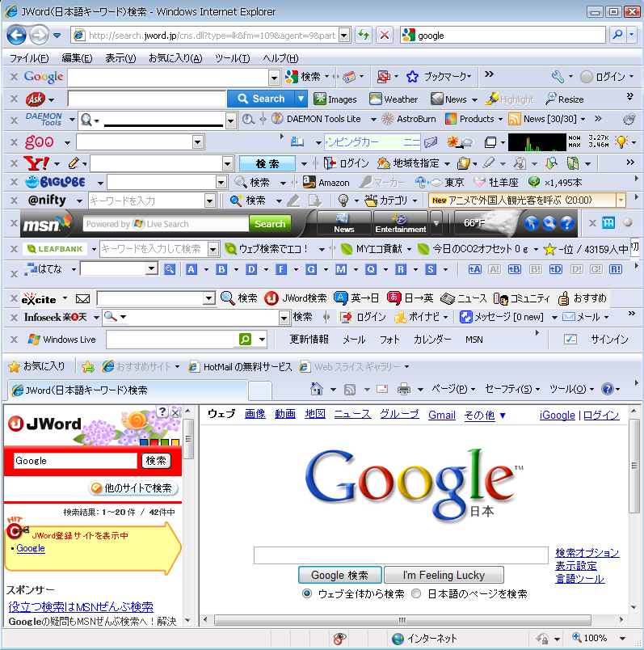The width and height of the screenshot is (644, 650).
Task: Open Ask toolbar Images
Action: (x=335, y=99)
